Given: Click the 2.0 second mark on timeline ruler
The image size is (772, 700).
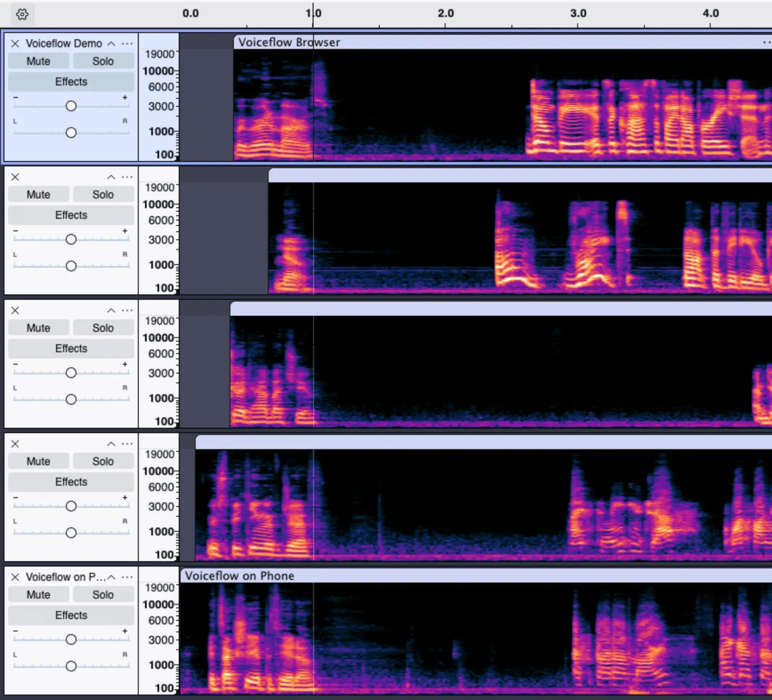Looking at the screenshot, I should point(445,14).
